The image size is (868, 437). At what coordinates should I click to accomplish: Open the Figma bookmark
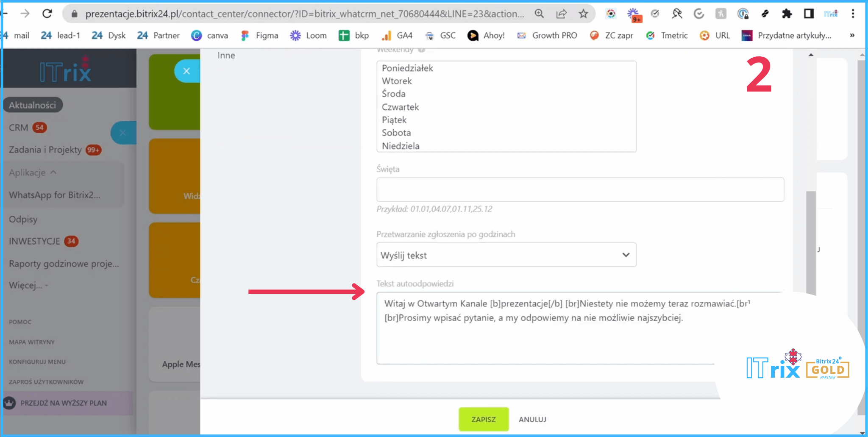259,36
